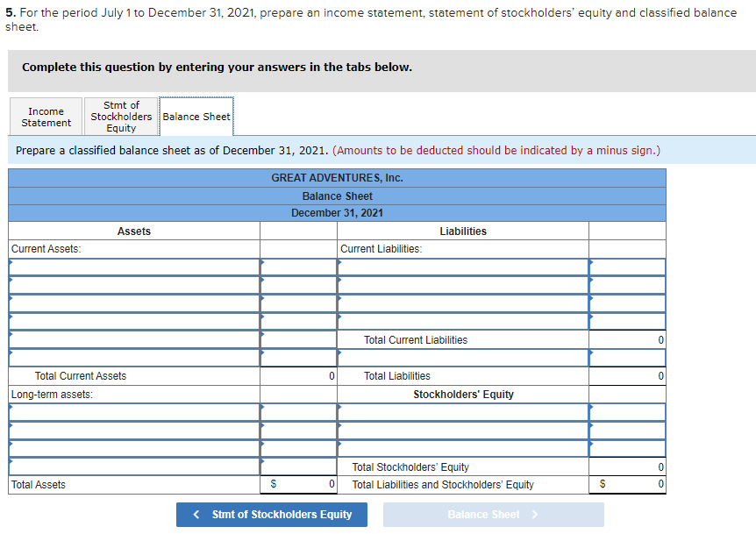This screenshot has width=756, height=534.
Task: Click sixth Current Assets amount field
Action: coord(298,358)
